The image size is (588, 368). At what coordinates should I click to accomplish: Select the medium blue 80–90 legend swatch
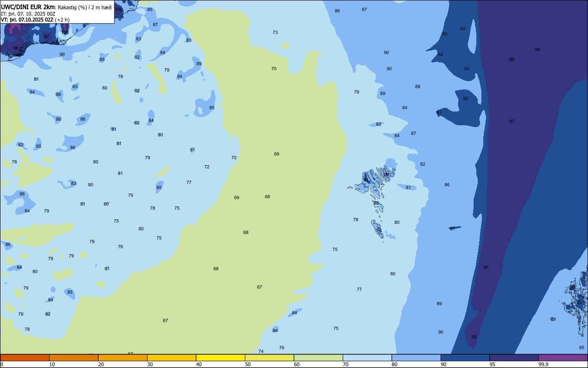pyautogui.click(x=416, y=358)
